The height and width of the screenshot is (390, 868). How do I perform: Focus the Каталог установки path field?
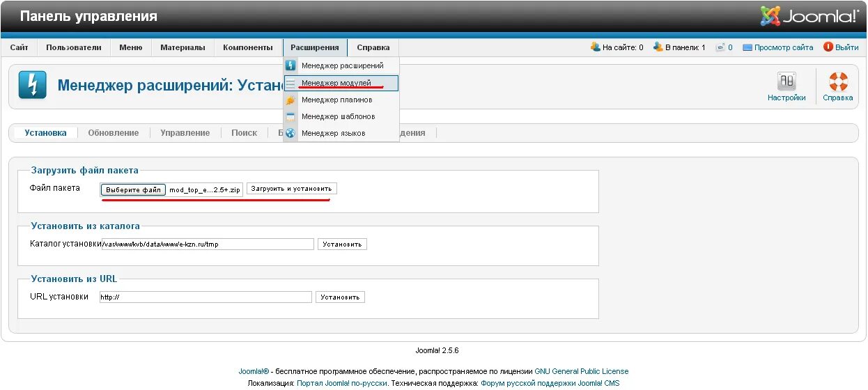point(207,244)
